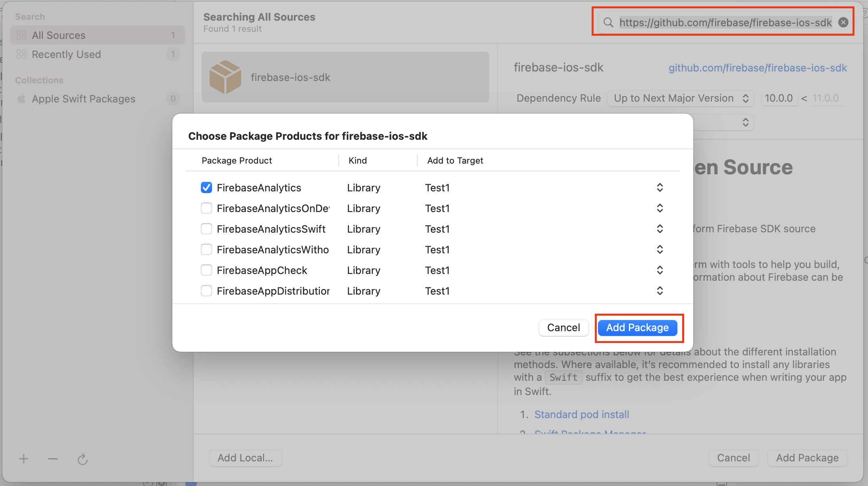Image resolution: width=868 pixels, height=486 pixels.
Task: Click the magnifying glass search icon
Action: coord(608,22)
